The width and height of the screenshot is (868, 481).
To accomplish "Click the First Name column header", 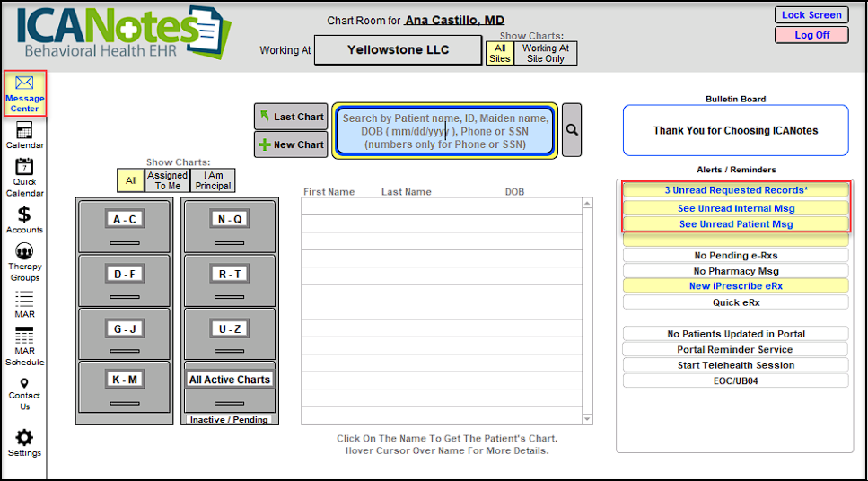I will click(x=329, y=191).
